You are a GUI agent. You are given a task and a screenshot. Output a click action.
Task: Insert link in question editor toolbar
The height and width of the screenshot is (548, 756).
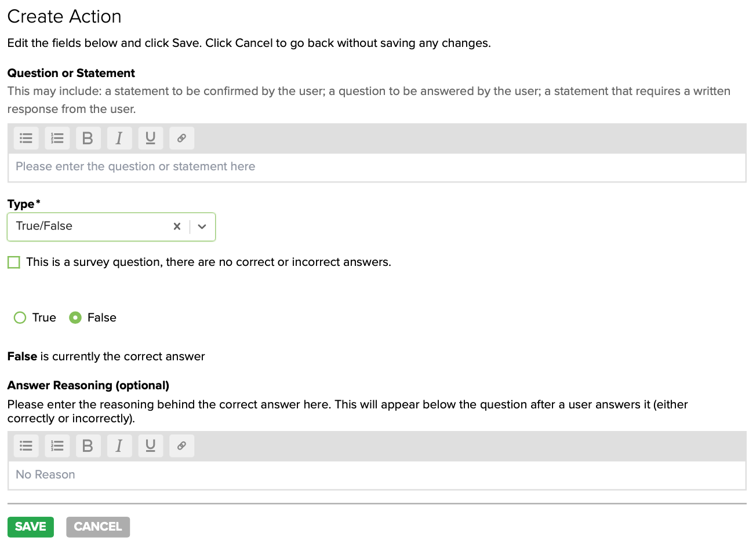(181, 138)
